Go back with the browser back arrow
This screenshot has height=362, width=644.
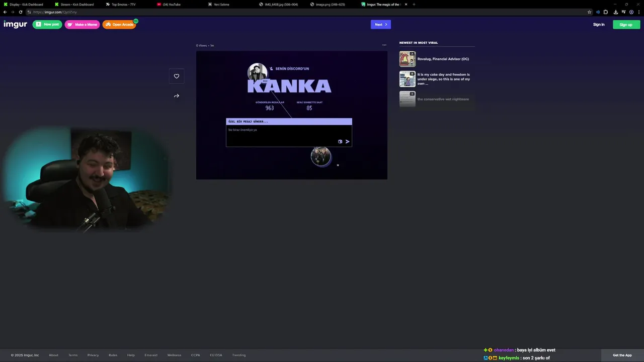[5, 12]
